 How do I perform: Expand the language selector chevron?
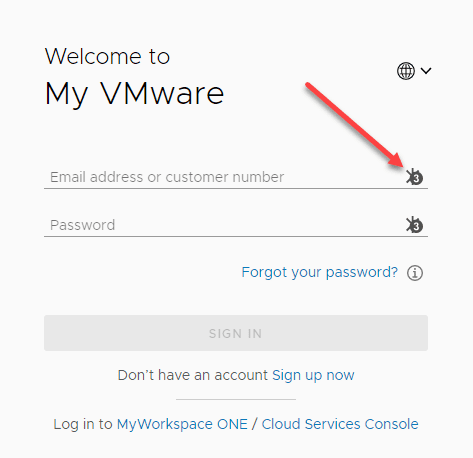(x=426, y=71)
